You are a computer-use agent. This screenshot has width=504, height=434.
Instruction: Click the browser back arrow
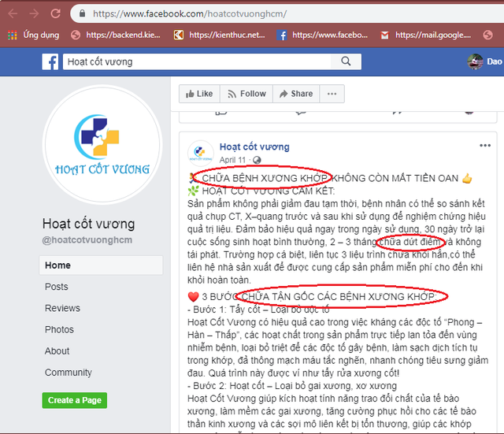13,13
